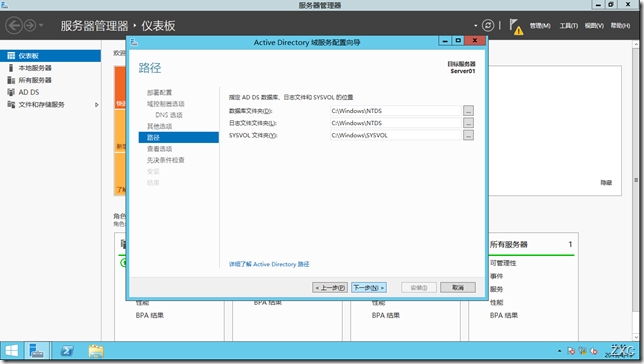
Task: Go to the DNS 选项 wizard step
Action: pyautogui.click(x=169, y=115)
